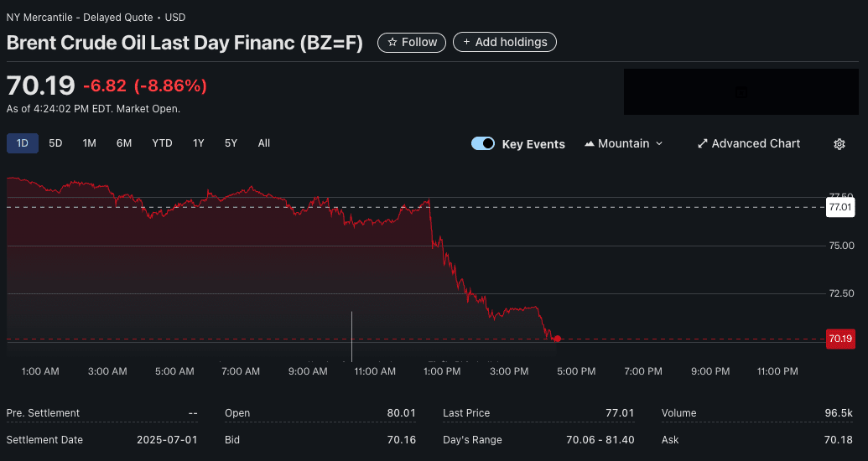868x461 pixels.
Task: Select the 1D time range tab
Action: coord(23,143)
